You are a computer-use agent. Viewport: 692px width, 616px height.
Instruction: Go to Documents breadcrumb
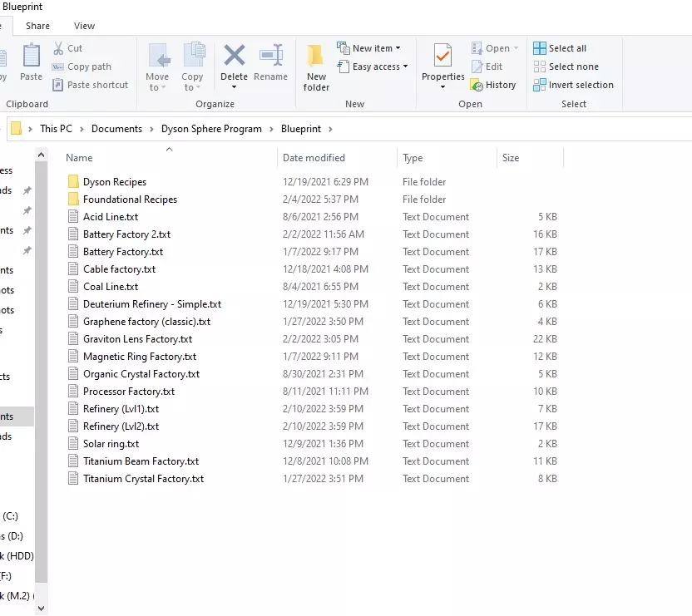click(x=116, y=128)
